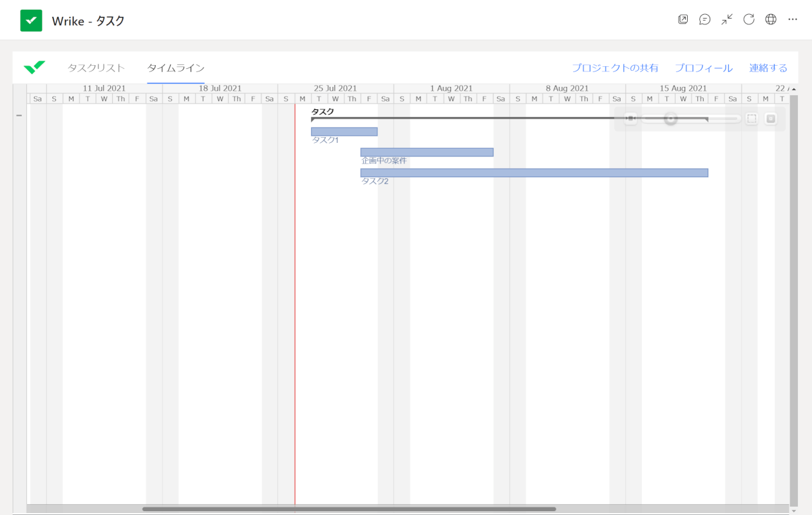This screenshot has width=812, height=515.
Task: Click the 15 Aug 2021 week header
Action: click(683, 88)
